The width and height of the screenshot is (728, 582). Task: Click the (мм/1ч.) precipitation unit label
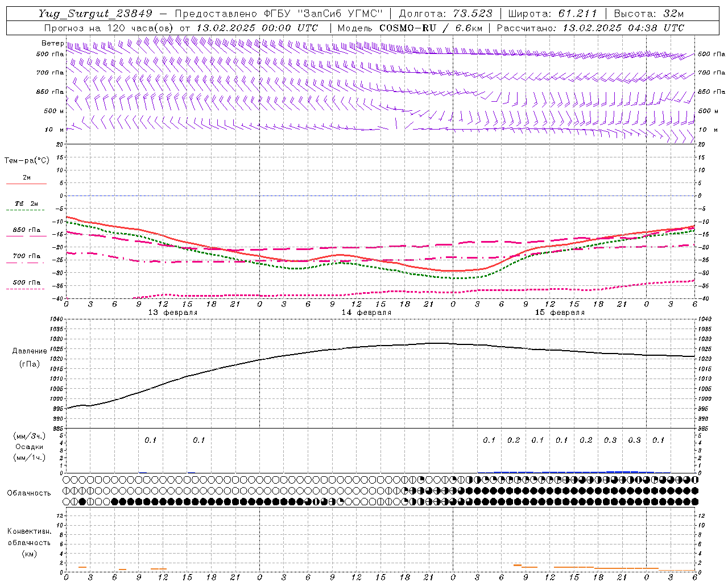(x=29, y=458)
